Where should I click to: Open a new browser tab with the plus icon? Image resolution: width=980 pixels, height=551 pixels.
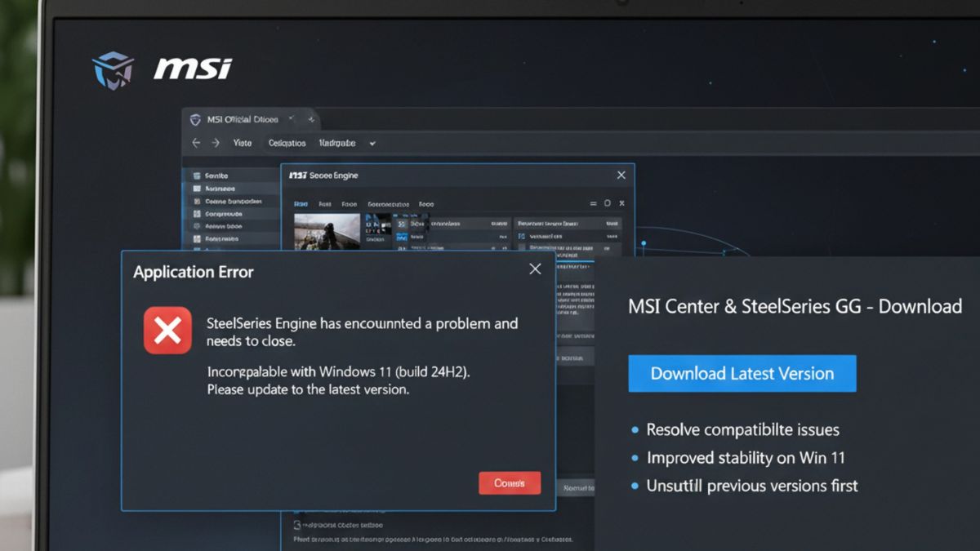(311, 119)
